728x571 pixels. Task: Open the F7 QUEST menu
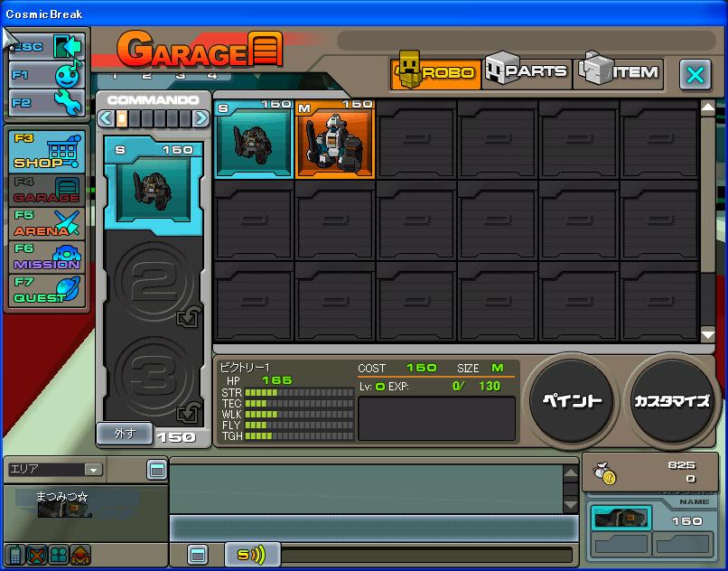pyautogui.click(x=46, y=290)
